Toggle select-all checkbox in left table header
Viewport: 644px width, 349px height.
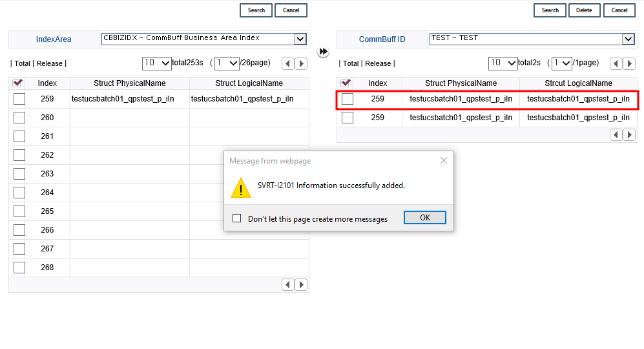(18, 83)
